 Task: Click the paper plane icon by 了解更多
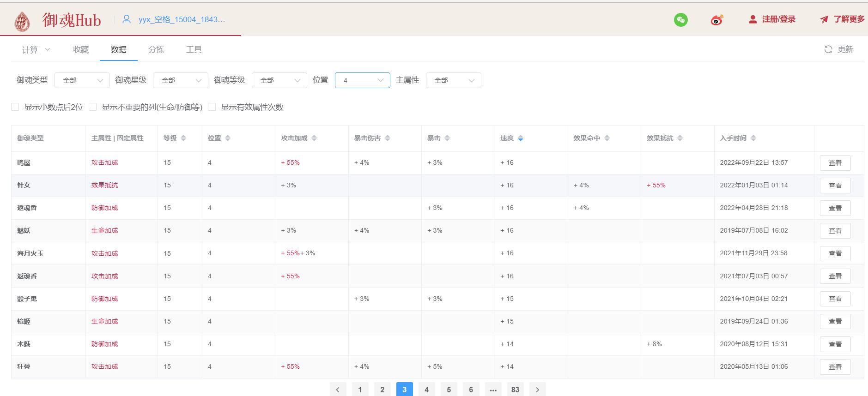[x=824, y=19]
